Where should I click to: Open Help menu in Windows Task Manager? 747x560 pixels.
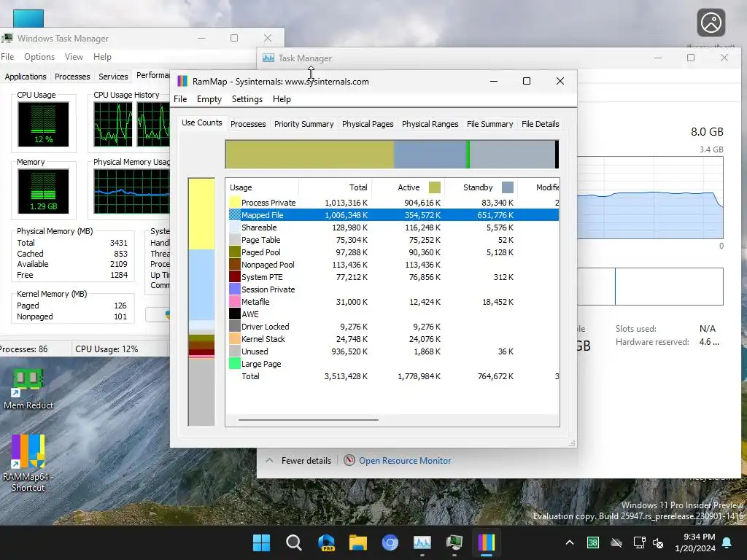click(102, 57)
